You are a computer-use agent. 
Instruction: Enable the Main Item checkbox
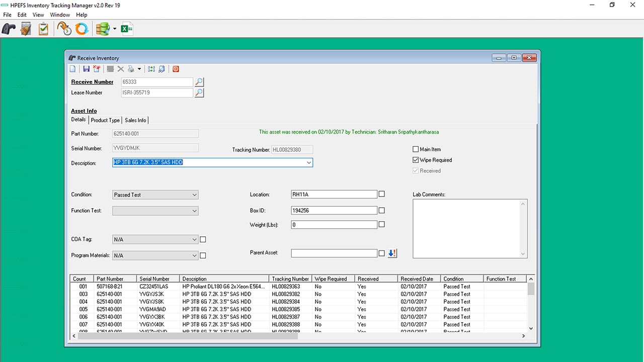[416, 149]
